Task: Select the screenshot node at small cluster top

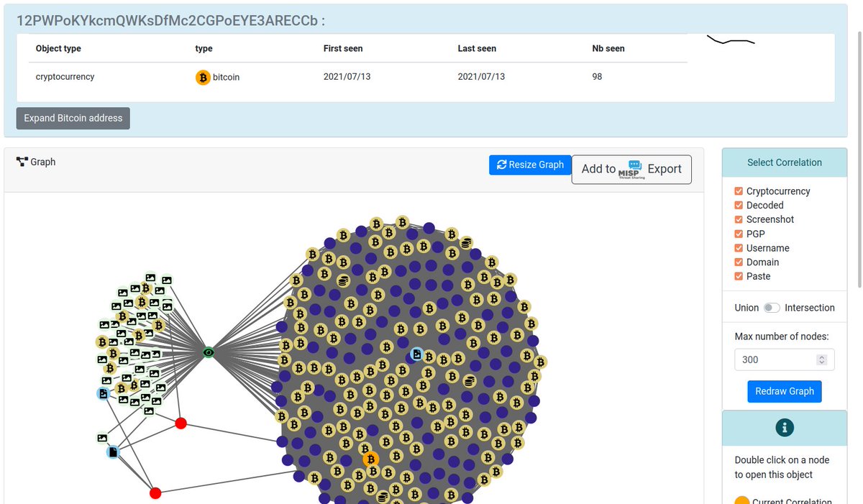Action: click(150, 277)
